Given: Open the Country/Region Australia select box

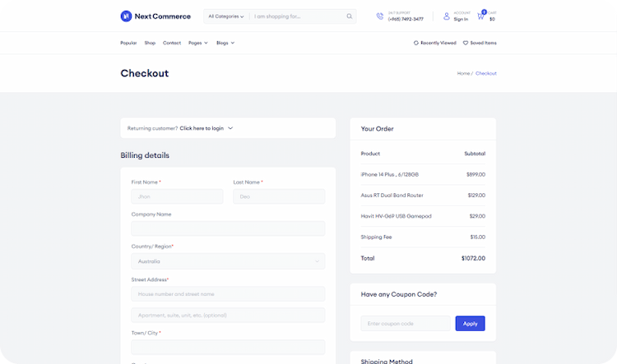Looking at the screenshot, I should 228,261.
